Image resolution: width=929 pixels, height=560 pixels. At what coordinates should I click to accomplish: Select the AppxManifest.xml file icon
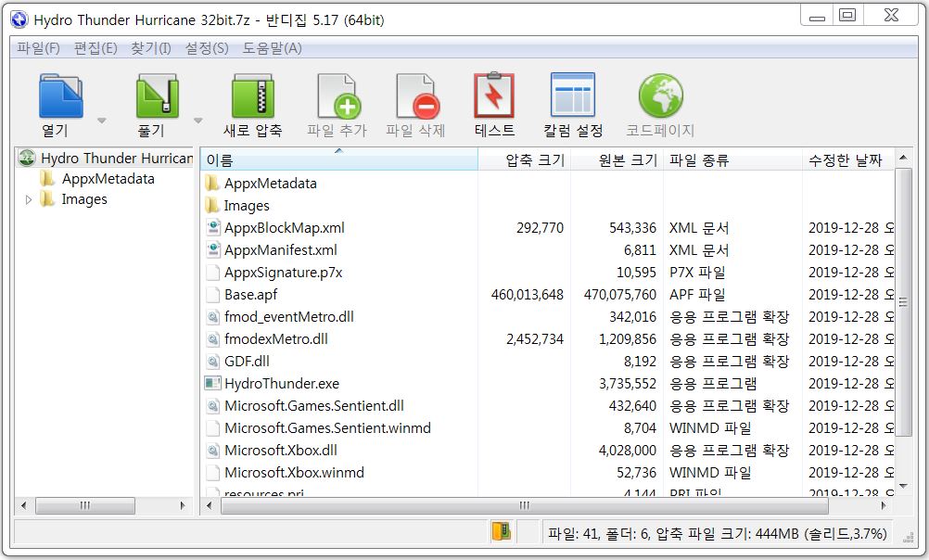212,250
